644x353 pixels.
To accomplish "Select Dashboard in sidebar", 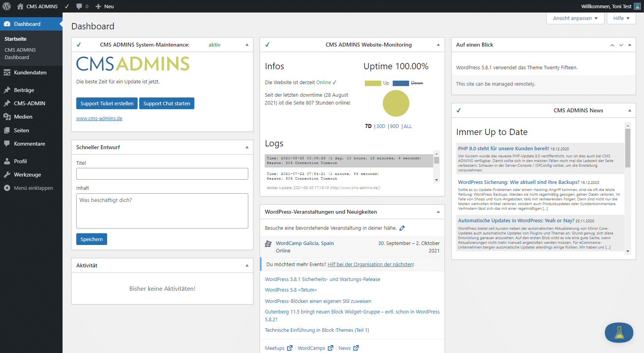I will [x=31, y=24].
